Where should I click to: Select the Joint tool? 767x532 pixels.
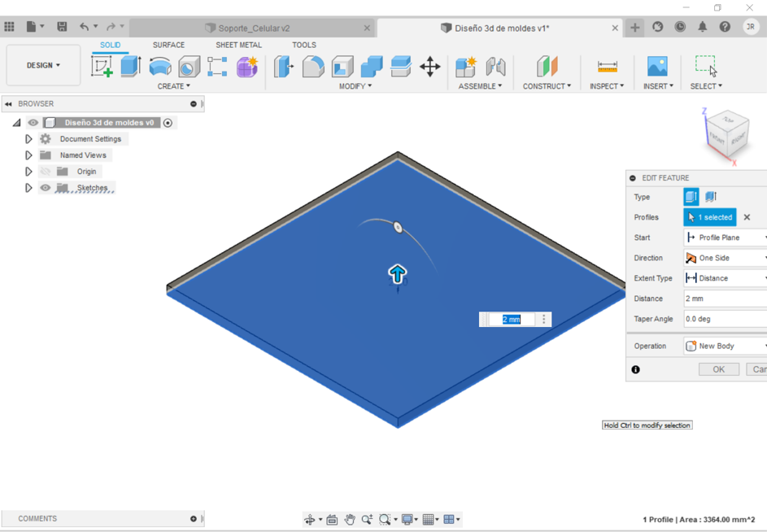pyautogui.click(x=495, y=67)
